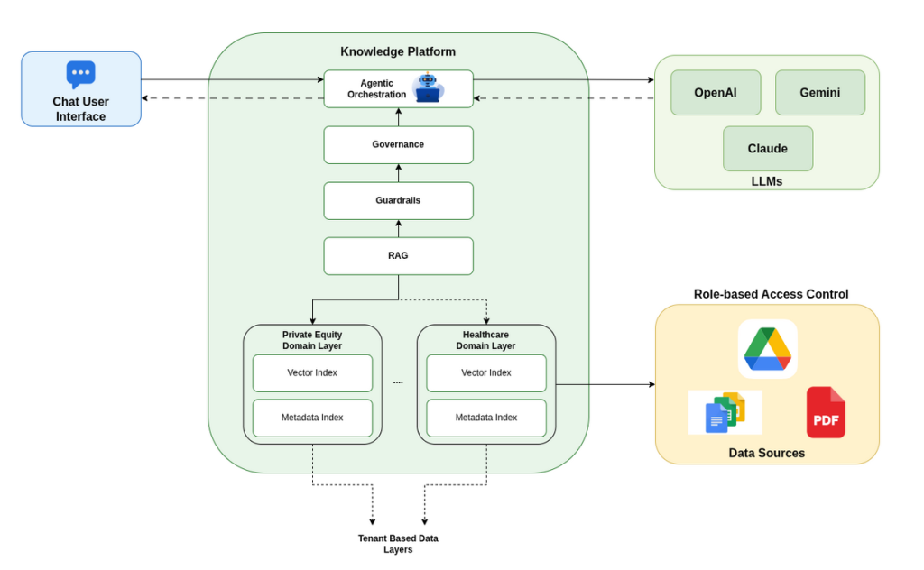Click the Healthcare Vector Index block

click(485, 372)
